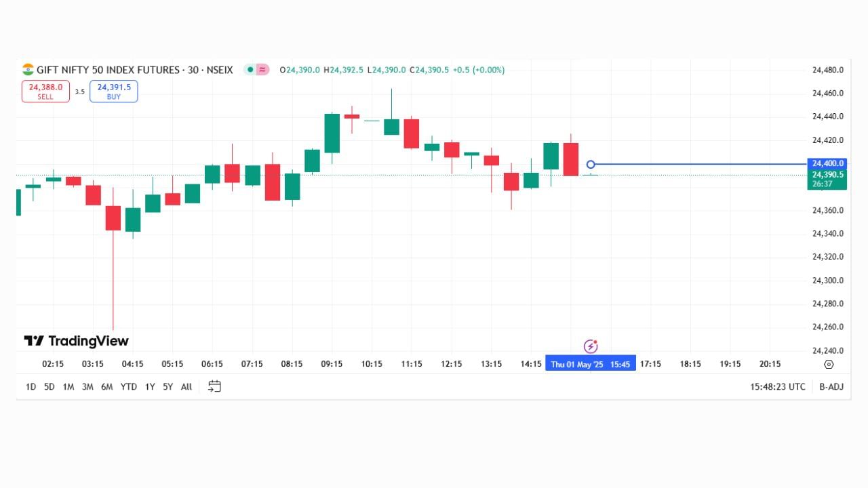Click the lightning event marker icon
The width and height of the screenshot is (868, 488).
coord(591,346)
